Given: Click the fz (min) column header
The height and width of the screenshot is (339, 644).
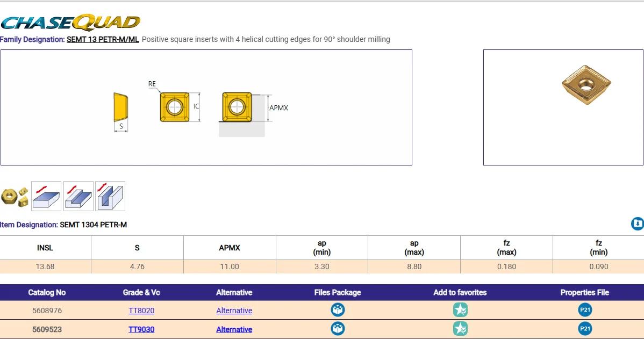Looking at the screenshot, I should [599, 248].
